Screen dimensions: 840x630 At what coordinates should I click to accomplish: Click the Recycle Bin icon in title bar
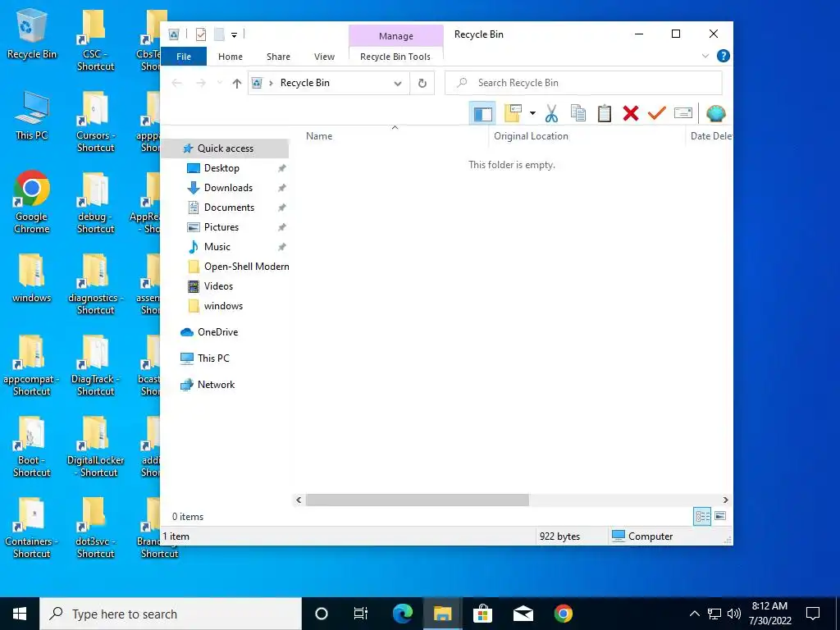tap(174, 34)
